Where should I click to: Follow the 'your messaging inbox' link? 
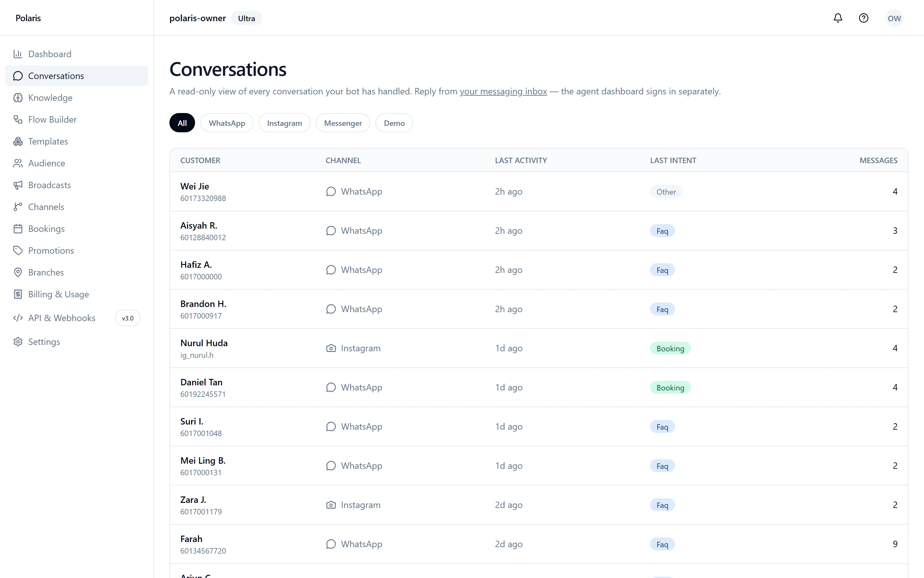(x=503, y=92)
